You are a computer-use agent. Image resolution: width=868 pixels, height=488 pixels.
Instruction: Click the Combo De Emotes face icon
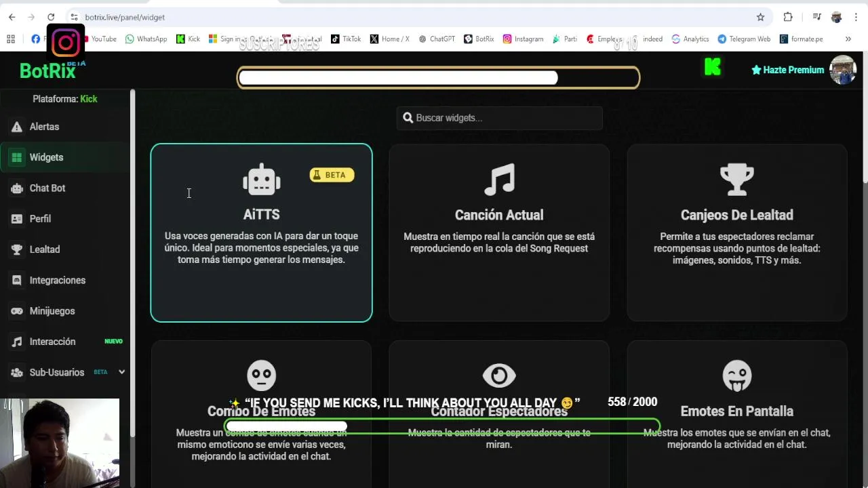[x=262, y=375]
